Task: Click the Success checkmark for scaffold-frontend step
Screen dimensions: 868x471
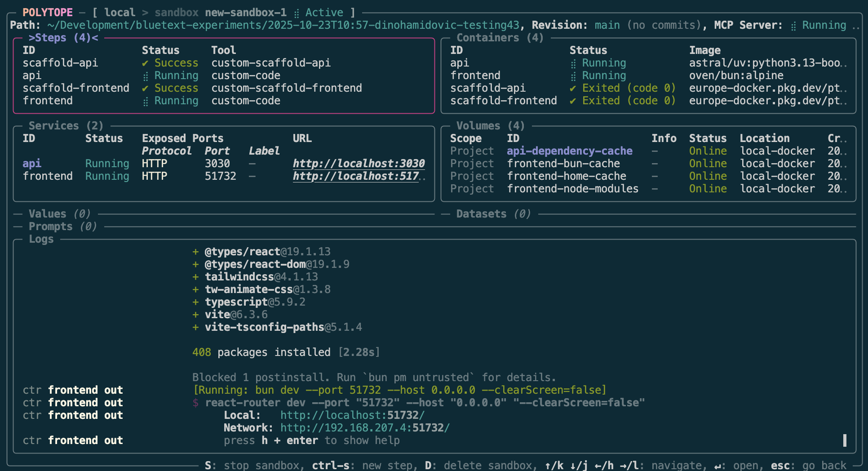Action: coord(145,89)
